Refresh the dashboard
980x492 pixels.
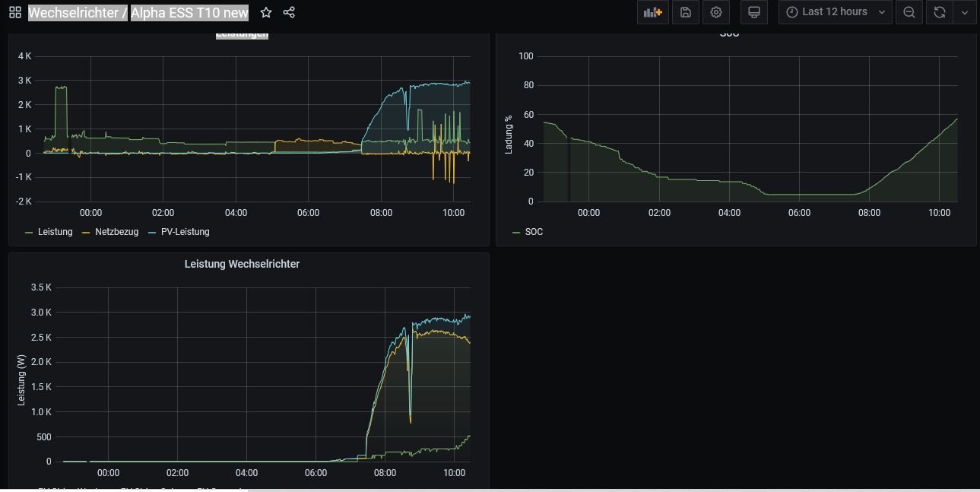[x=940, y=12]
